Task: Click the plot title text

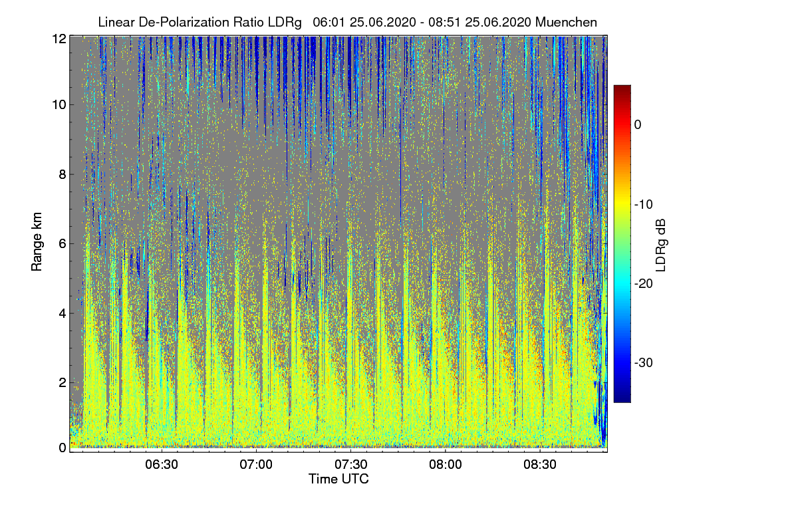Action: [347, 23]
